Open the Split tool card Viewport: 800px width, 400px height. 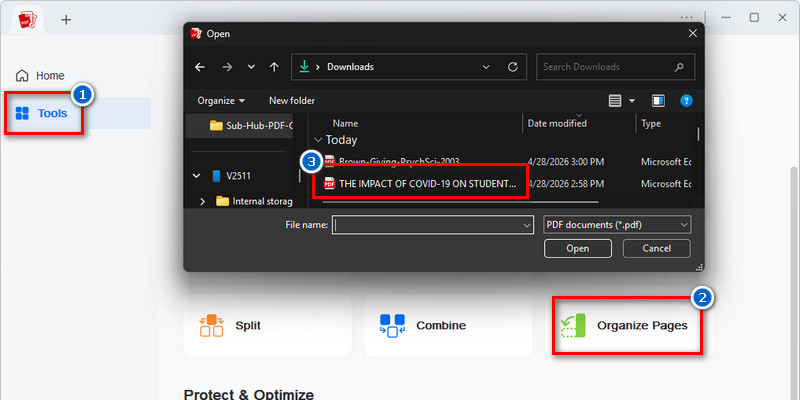pos(267,325)
